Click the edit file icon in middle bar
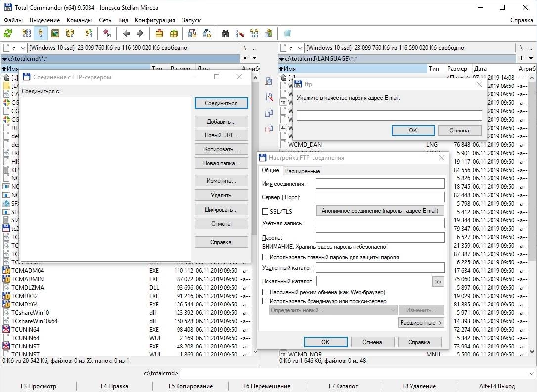Viewport: 537px width, 392px height. 269,97
